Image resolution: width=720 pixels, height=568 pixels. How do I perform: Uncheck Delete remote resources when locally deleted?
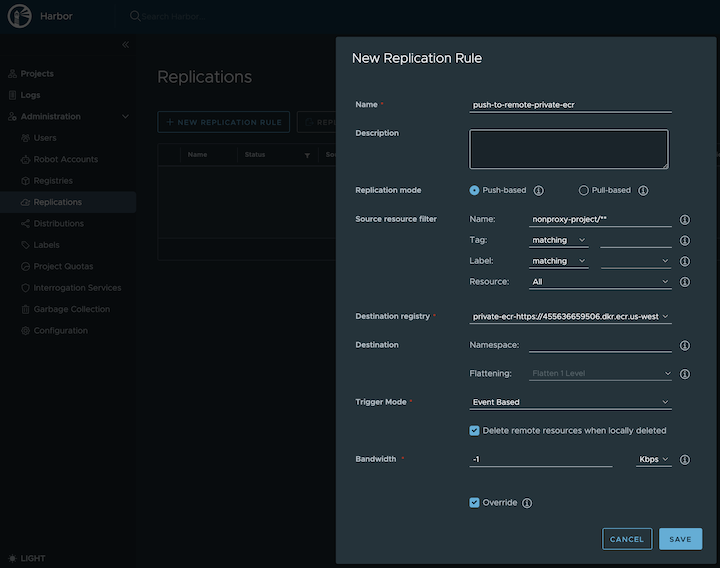pyautogui.click(x=475, y=431)
